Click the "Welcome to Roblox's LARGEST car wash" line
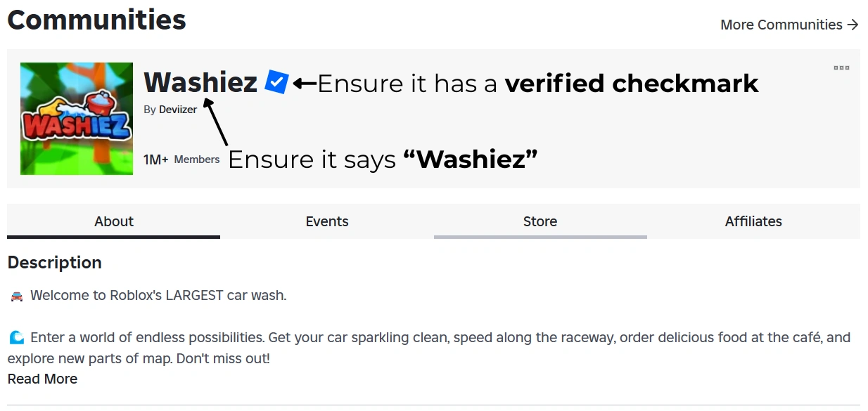The image size is (868, 411). [x=158, y=296]
